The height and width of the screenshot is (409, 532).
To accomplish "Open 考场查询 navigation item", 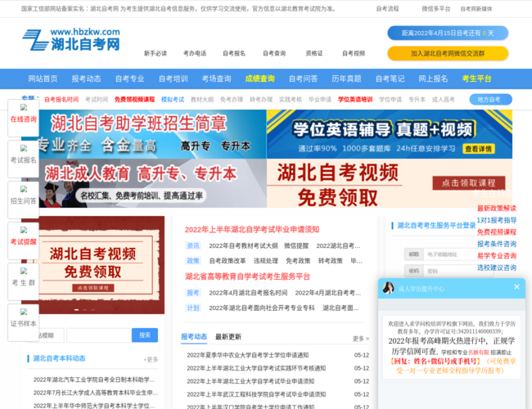I will (x=216, y=79).
